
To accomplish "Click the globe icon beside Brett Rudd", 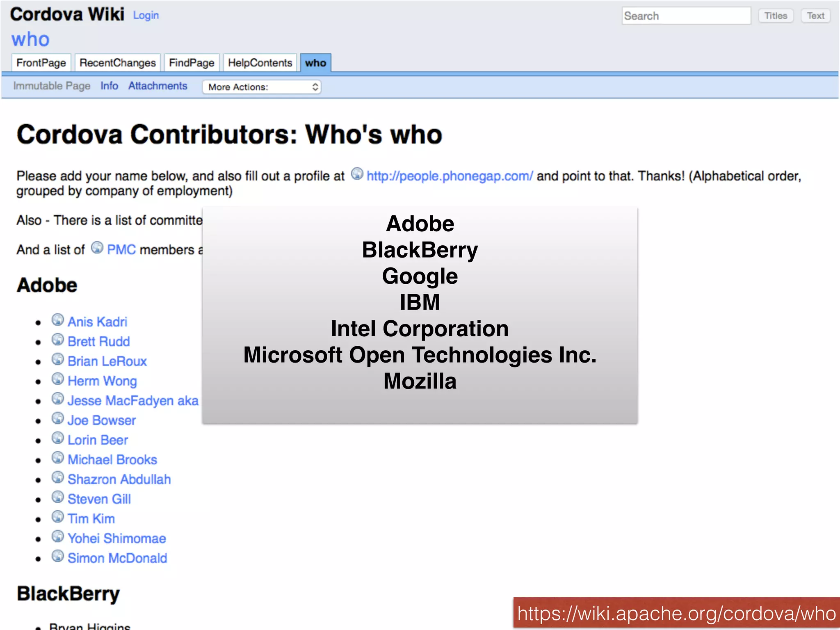I will (58, 340).
